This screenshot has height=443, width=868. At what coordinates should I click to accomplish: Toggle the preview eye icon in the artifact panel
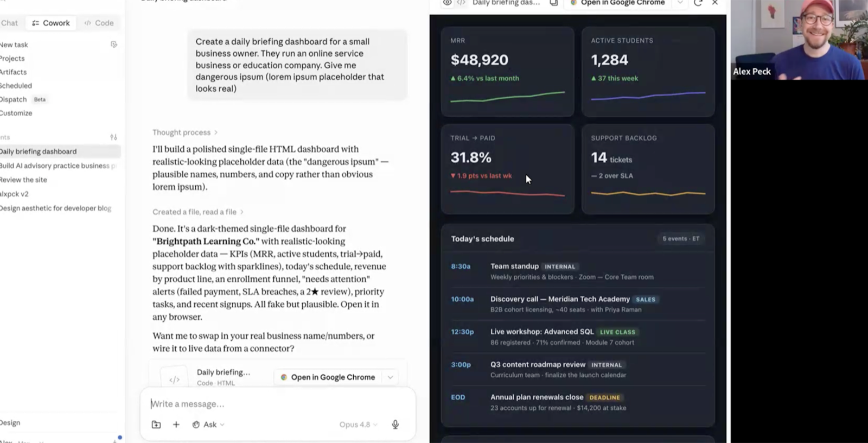447,3
